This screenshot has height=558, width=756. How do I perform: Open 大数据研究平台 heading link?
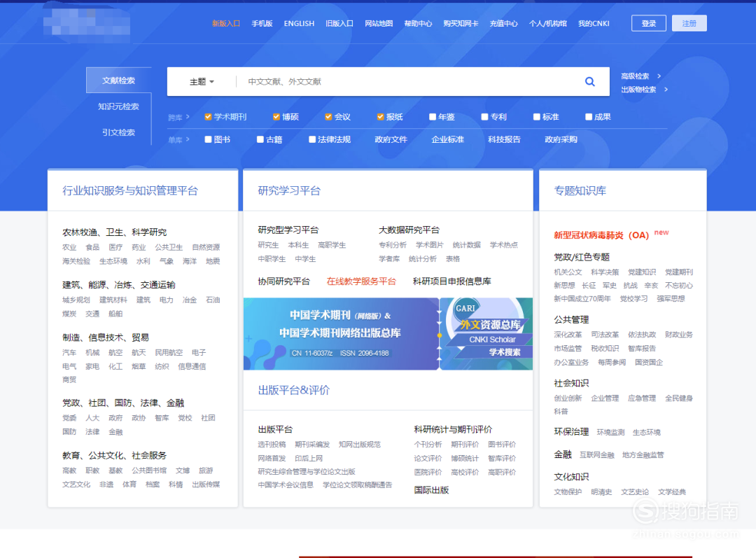(409, 230)
